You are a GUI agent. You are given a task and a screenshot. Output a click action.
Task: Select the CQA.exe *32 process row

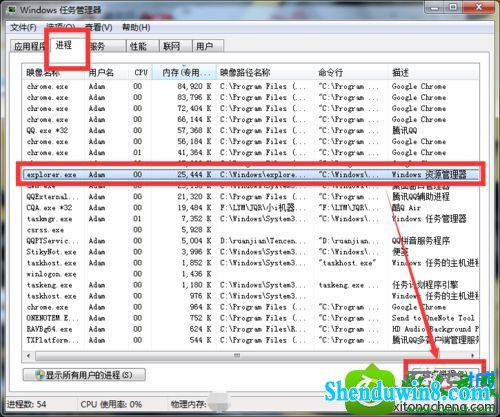251,208
